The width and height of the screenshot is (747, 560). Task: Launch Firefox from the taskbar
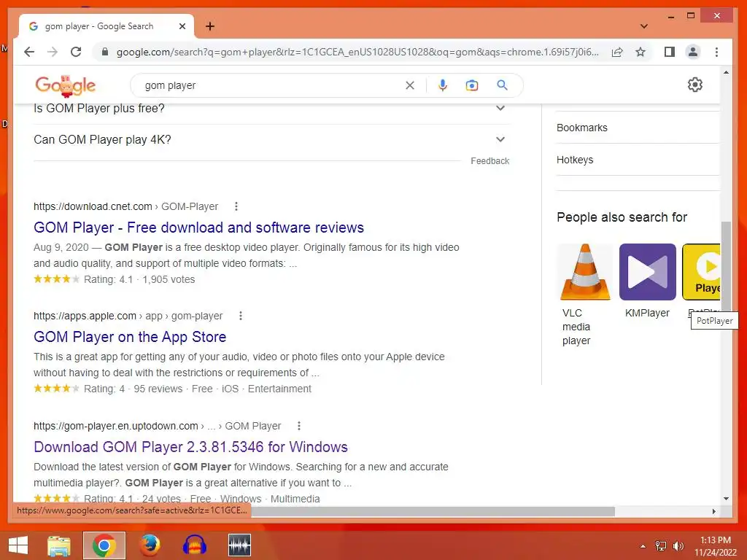point(150,545)
